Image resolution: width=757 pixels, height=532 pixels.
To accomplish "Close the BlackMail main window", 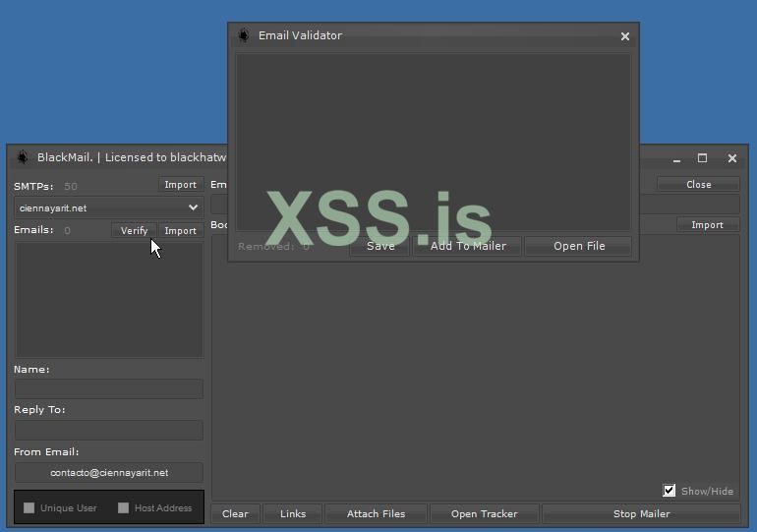I will (732, 158).
